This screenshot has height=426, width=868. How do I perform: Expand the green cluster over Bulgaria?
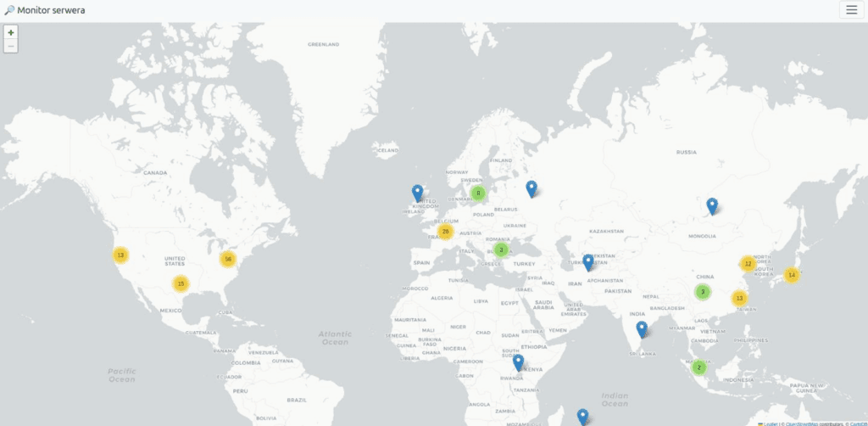tap(501, 249)
